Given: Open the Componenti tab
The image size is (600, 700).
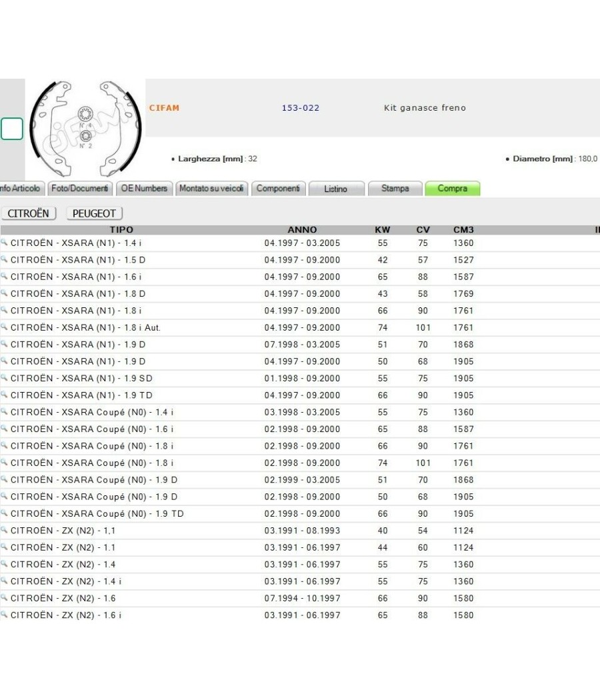Looking at the screenshot, I should 279,189.
